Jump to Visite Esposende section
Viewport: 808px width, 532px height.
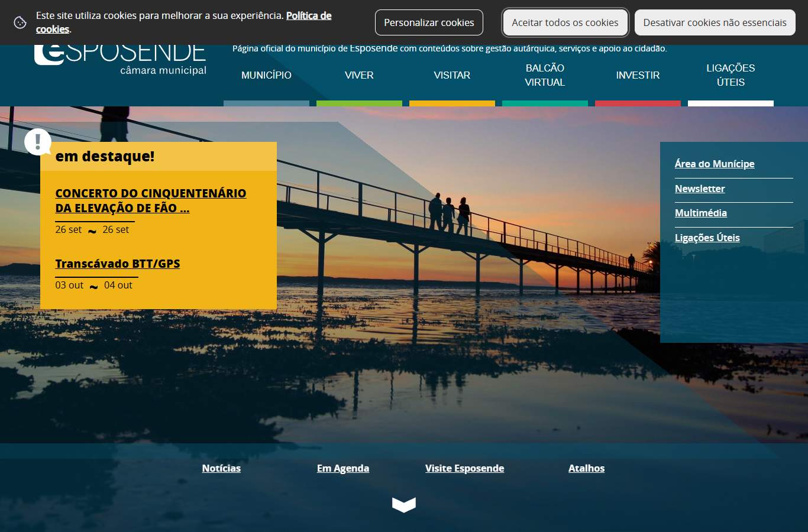point(465,468)
